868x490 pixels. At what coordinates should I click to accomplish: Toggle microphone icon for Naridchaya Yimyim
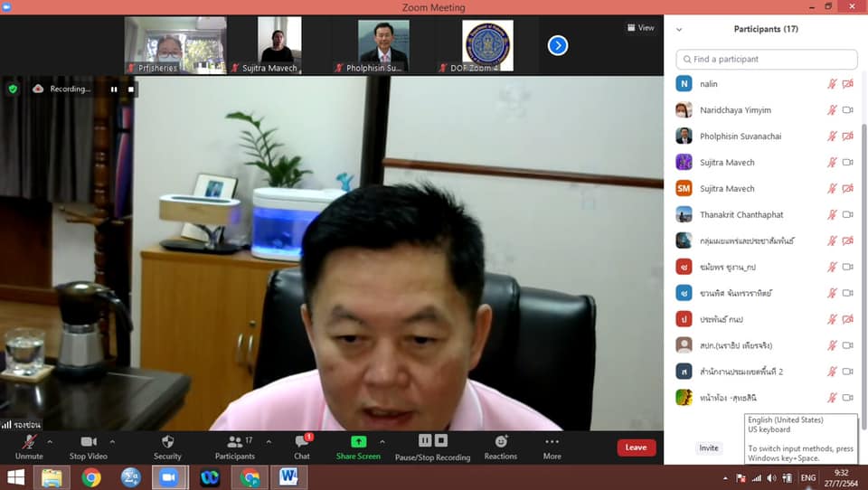832,109
